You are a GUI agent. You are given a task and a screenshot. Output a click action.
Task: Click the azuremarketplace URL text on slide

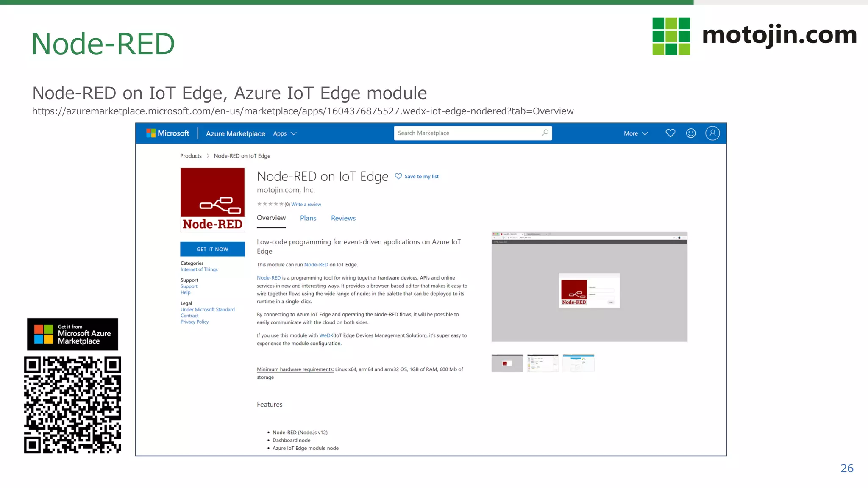click(x=303, y=111)
